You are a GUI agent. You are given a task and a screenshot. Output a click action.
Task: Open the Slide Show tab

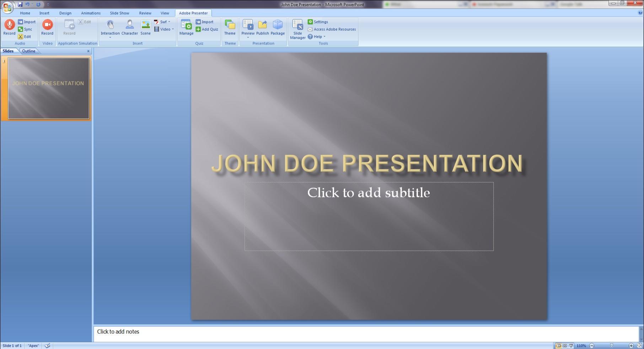click(119, 13)
